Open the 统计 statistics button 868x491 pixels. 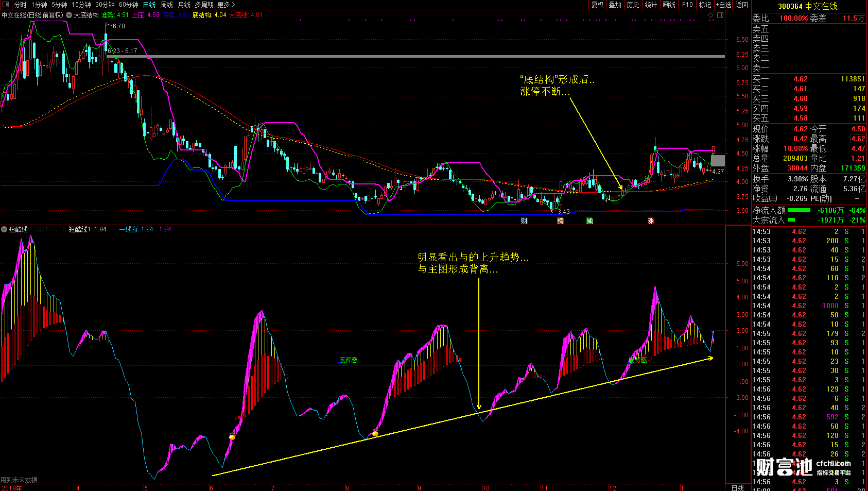click(651, 5)
